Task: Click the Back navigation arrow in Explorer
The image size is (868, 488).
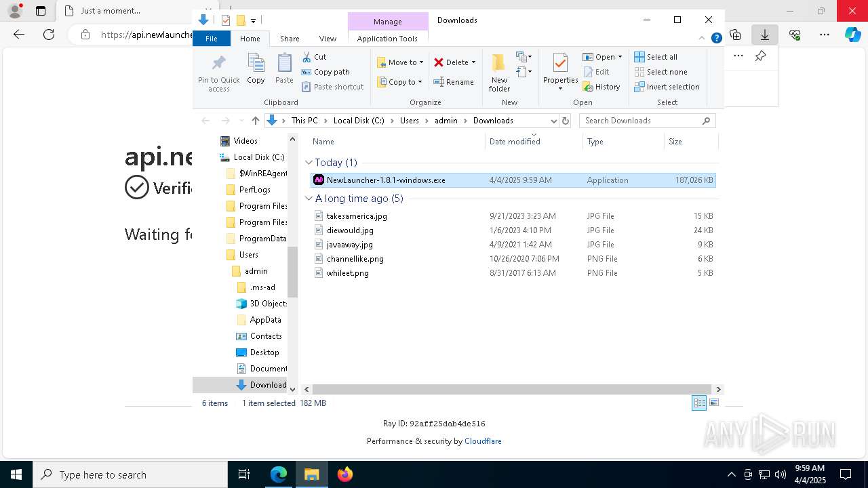Action: click(205, 121)
